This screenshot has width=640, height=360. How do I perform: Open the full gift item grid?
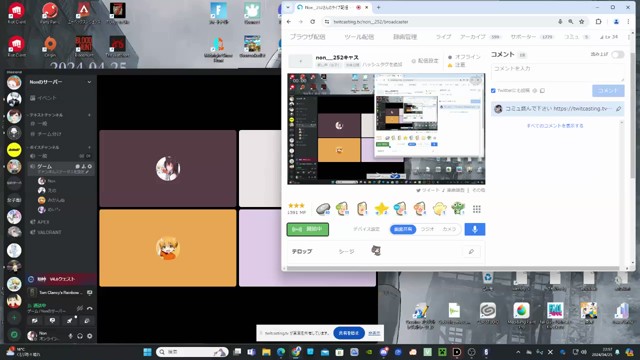point(476,209)
